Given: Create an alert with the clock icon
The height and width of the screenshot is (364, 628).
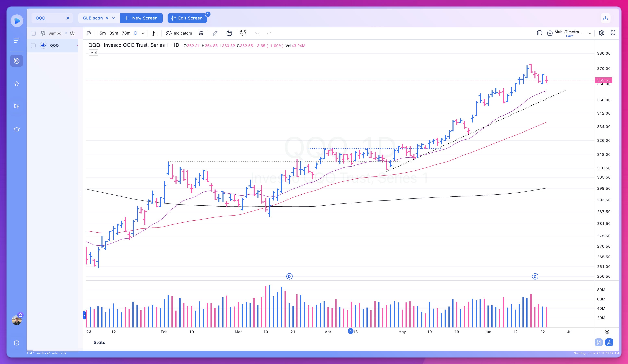Looking at the screenshot, I should tap(243, 33).
